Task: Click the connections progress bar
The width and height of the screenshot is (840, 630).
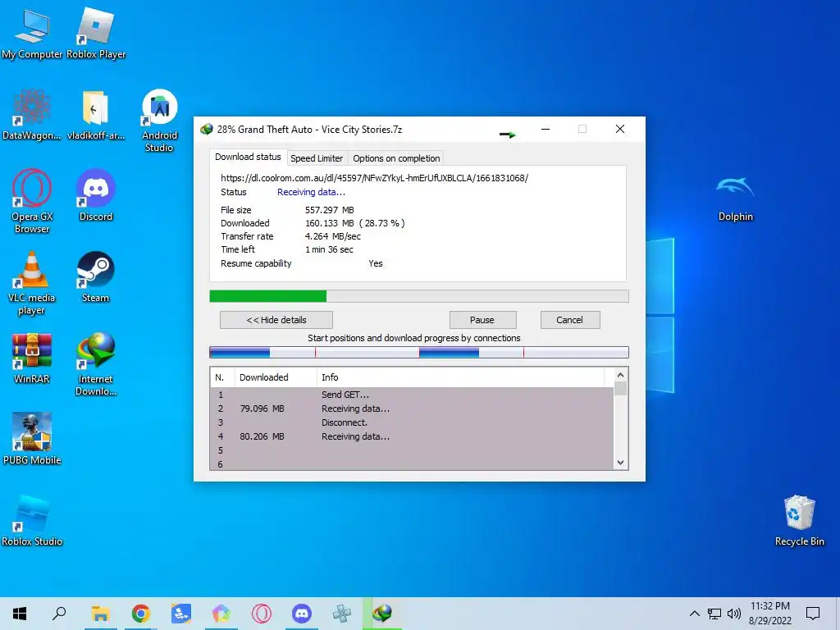Action: pos(419,352)
